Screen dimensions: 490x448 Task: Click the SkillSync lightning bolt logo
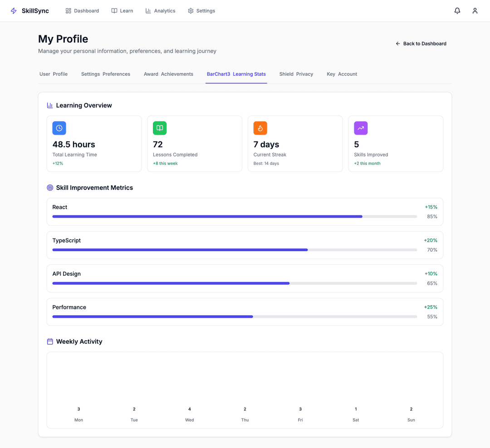pyautogui.click(x=14, y=11)
